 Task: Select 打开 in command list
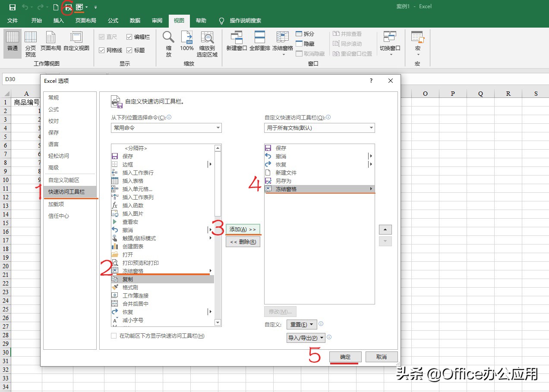[x=162, y=254]
